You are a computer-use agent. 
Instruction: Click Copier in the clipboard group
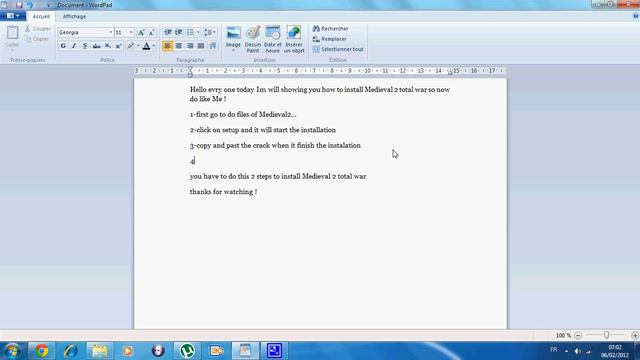tap(37, 39)
